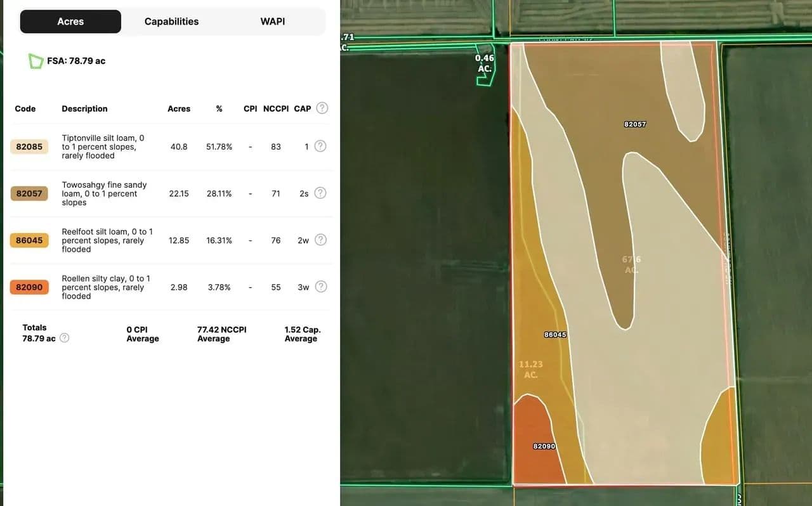Click the 86045 map label
Image resolution: width=812 pixels, height=506 pixels.
(x=555, y=335)
